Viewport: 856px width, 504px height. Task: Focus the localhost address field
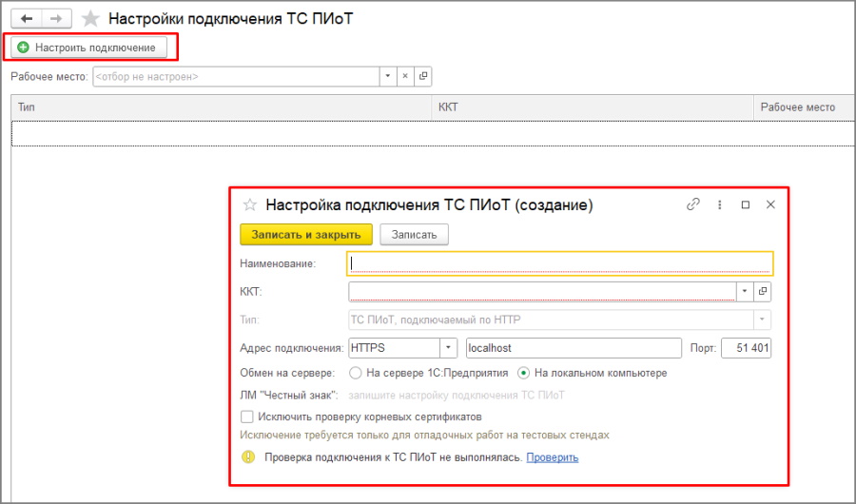pos(574,348)
